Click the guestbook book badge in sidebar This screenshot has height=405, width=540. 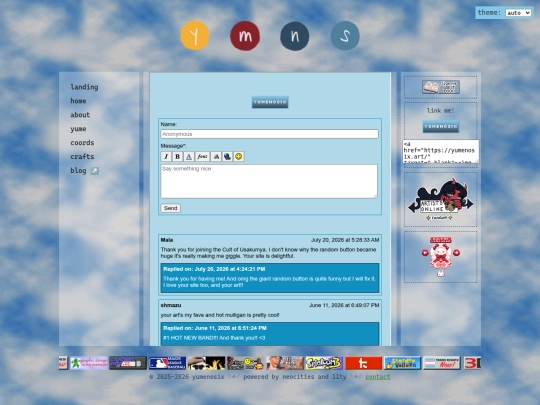441,87
